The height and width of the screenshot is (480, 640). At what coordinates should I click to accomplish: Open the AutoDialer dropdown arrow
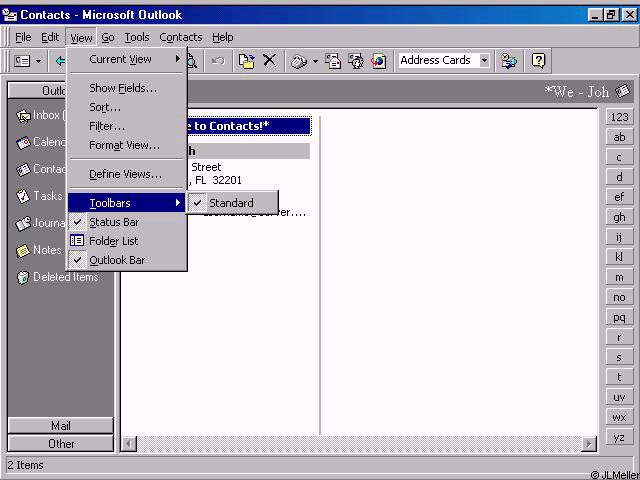coord(315,61)
